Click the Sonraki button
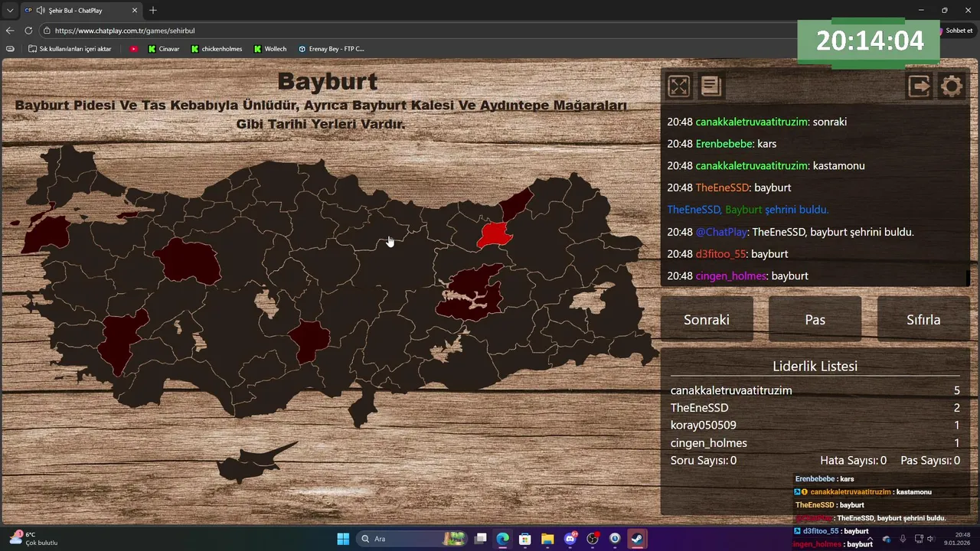This screenshot has width=980, height=551. (x=707, y=319)
